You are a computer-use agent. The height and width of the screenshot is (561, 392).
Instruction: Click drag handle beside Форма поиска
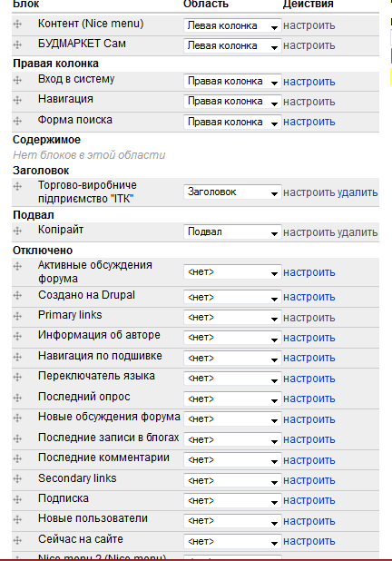[17, 121]
